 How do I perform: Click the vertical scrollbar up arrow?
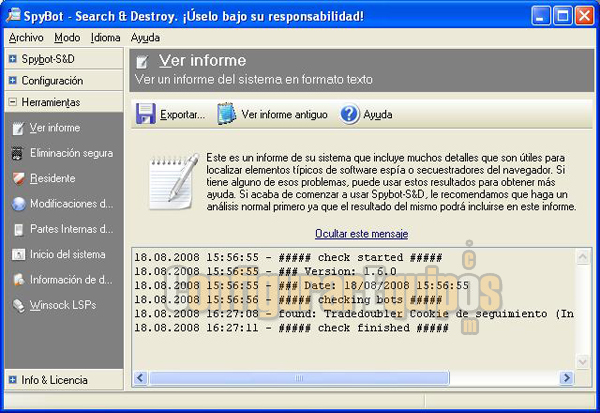pos(582,257)
